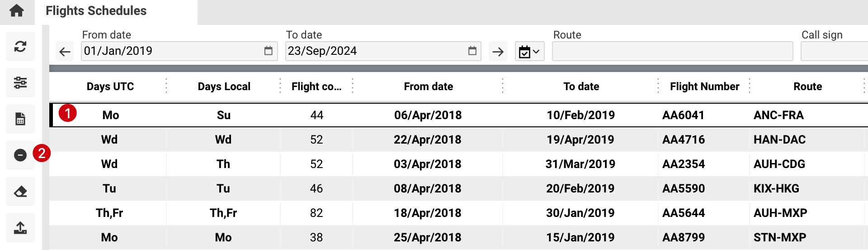The width and height of the screenshot is (868, 250).
Task: Click the Call sign input field
Action: coord(834,51)
